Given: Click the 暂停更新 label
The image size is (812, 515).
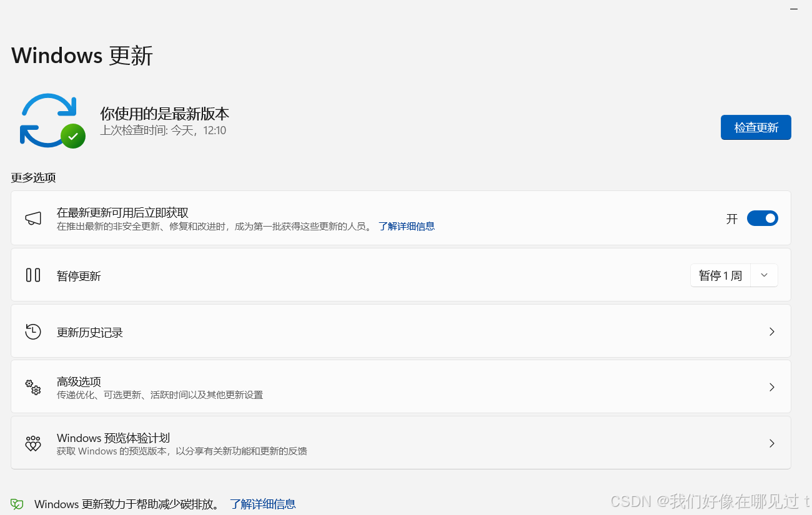Looking at the screenshot, I should (79, 276).
